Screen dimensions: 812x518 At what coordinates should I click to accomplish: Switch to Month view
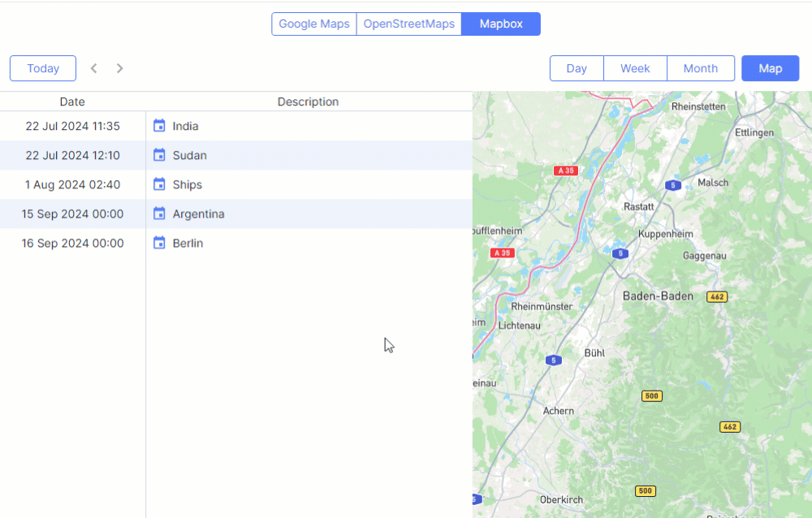[700, 68]
